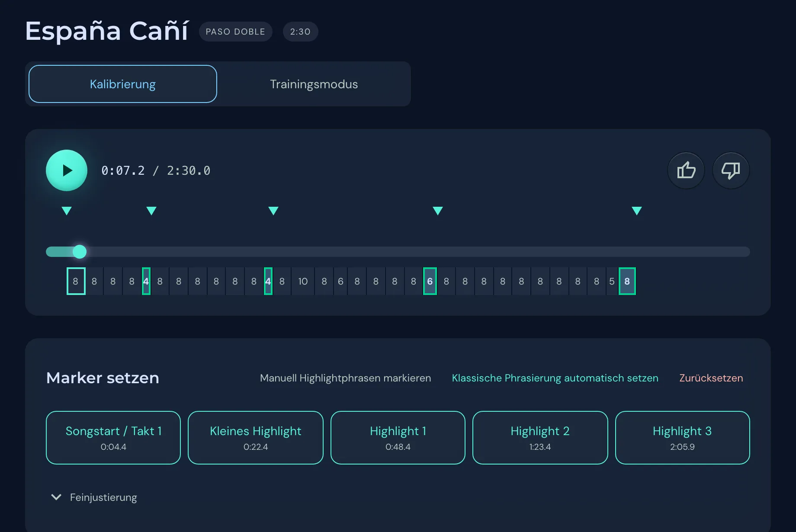The height and width of the screenshot is (532, 796).
Task: Select Manuell Highlightphrasen markieren
Action: 345,378
